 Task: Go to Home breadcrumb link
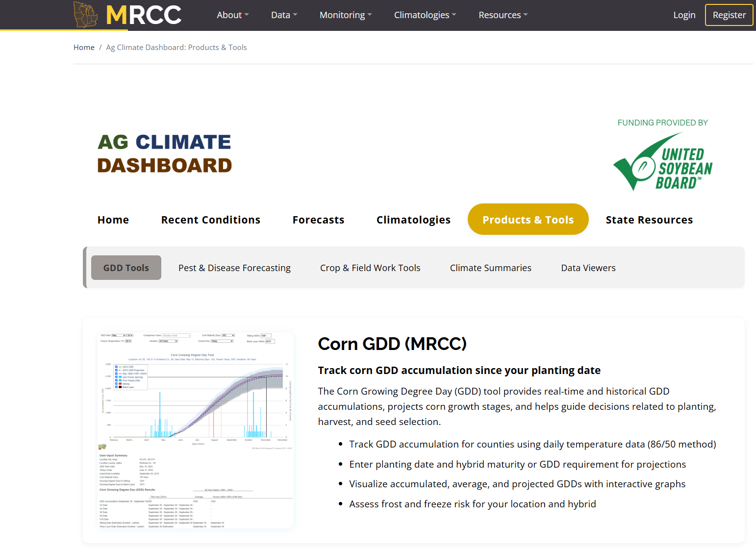(84, 48)
